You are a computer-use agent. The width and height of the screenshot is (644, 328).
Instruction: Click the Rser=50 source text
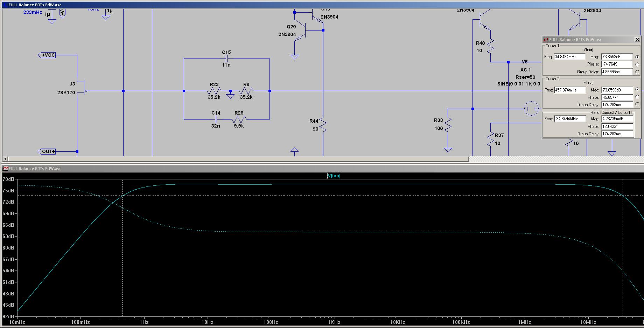[525, 77]
